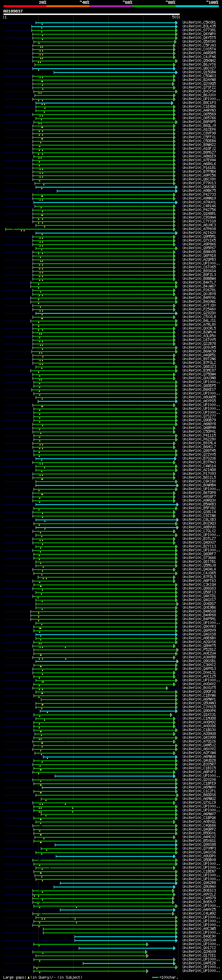Screen dimensions: 222x980
Task: Click the query end position 503
Action: [175, 17]
